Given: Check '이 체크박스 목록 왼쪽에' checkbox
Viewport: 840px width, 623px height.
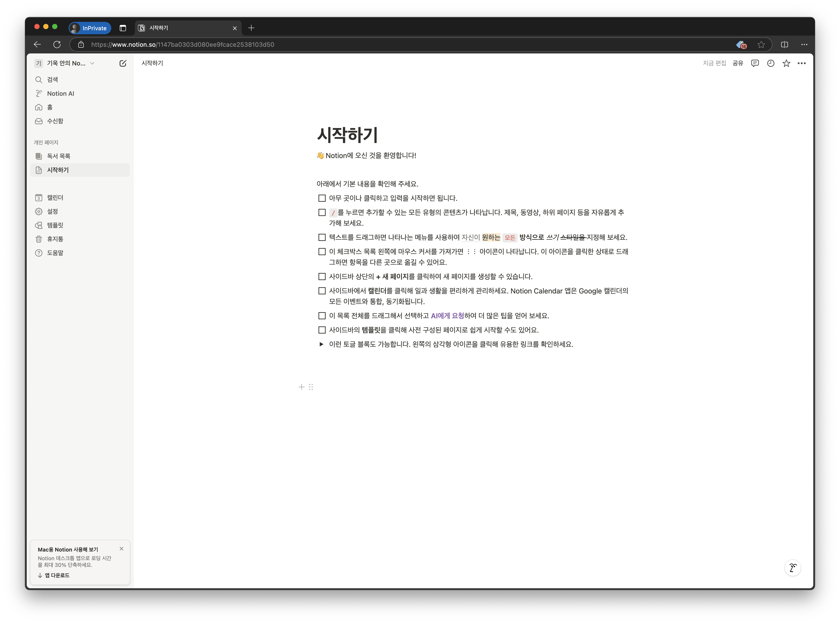Looking at the screenshot, I should [x=322, y=252].
